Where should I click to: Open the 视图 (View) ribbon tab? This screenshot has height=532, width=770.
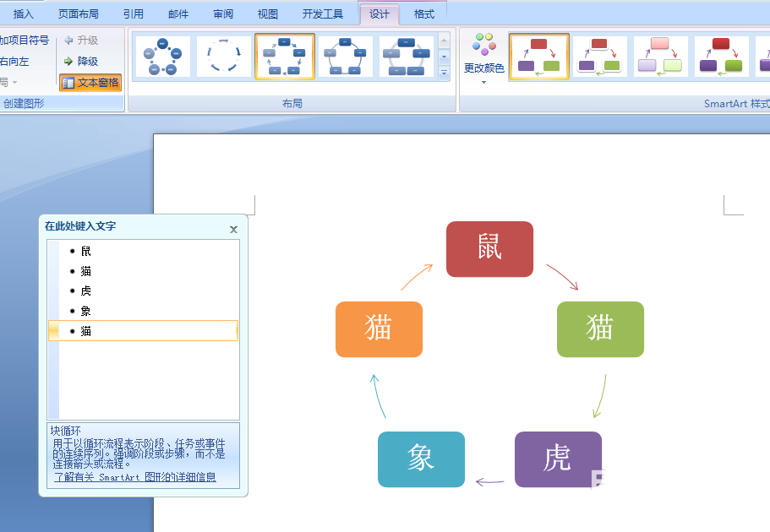point(266,14)
